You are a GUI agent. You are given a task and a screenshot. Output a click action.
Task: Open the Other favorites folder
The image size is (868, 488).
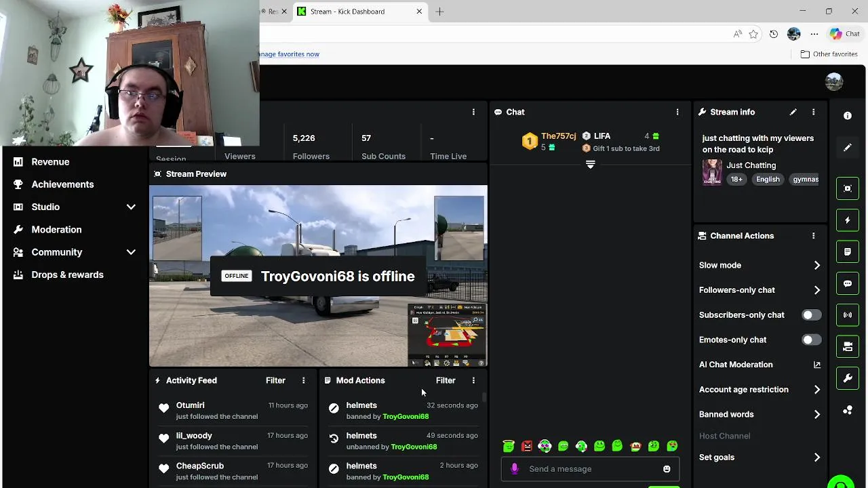click(x=829, y=54)
